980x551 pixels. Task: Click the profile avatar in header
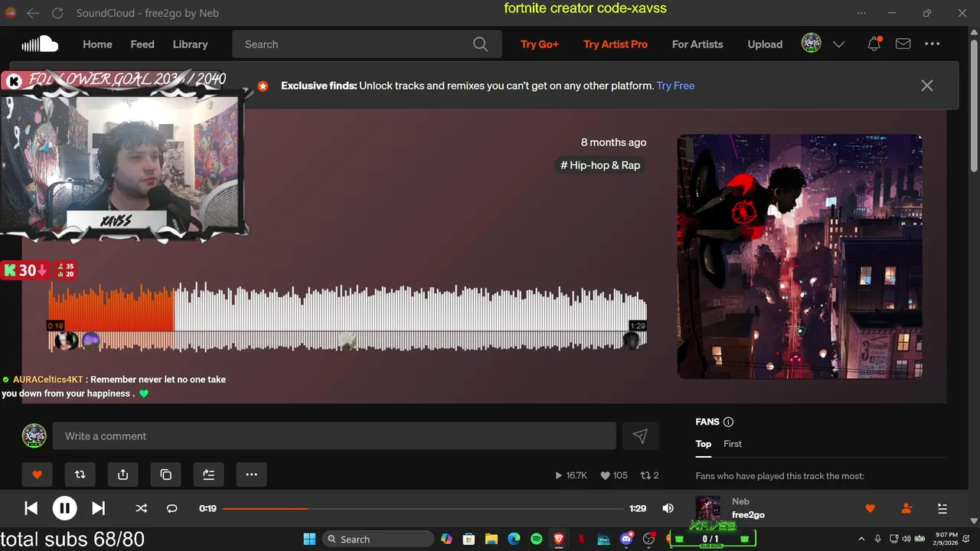[812, 44]
